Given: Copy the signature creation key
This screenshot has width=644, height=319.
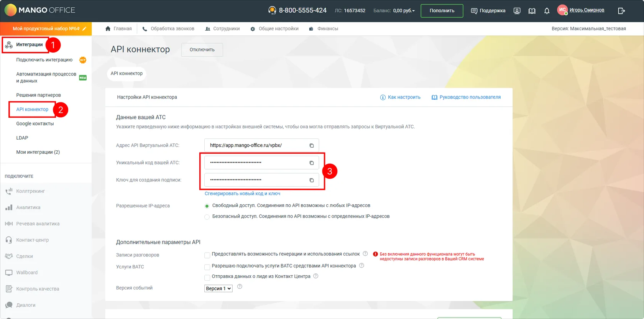Looking at the screenshot, I should [x=312, y=180].
